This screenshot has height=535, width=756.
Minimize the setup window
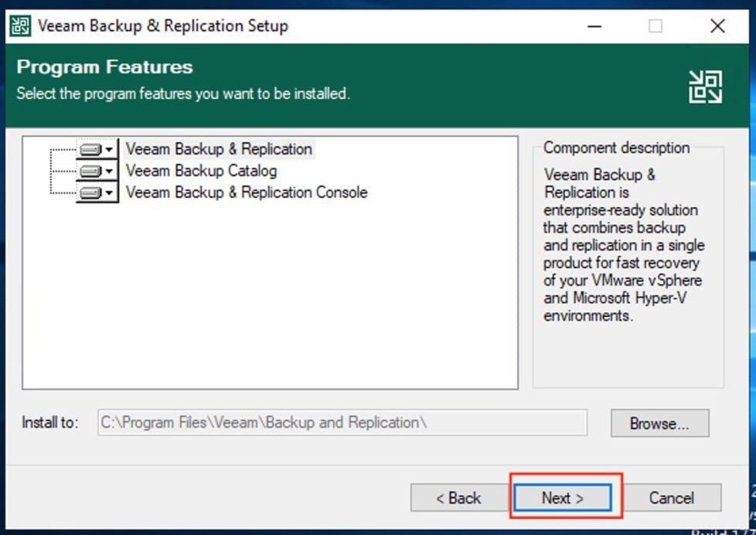tap(594, 26)
